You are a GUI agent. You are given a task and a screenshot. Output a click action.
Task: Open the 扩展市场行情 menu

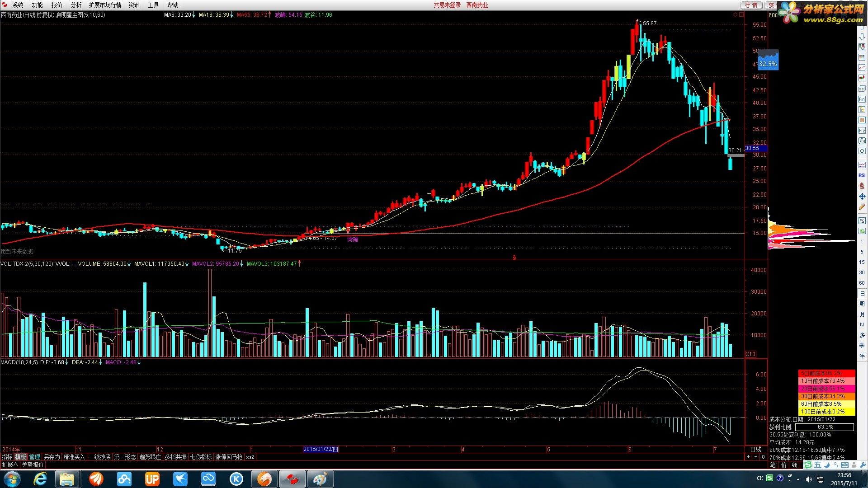(x=105, y=5)
